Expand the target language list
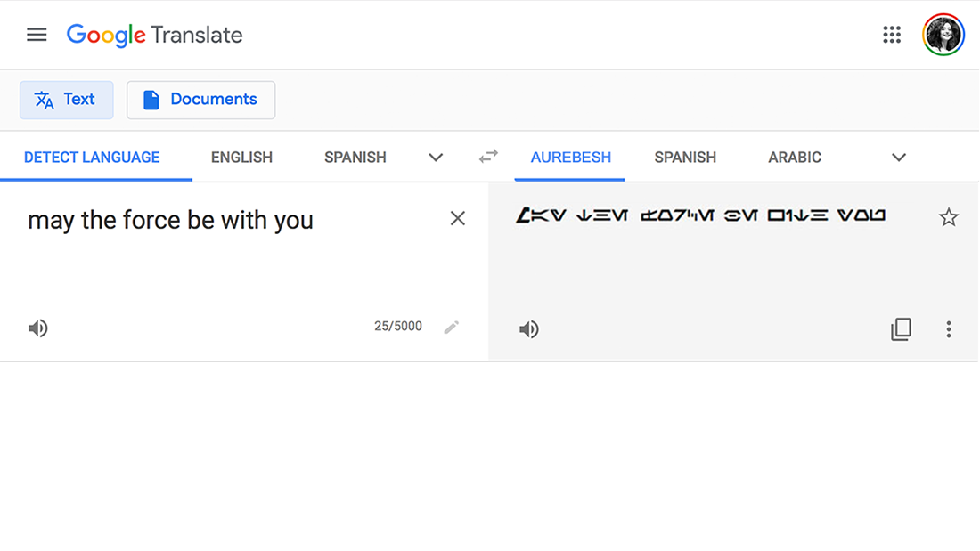 [899, 158]
